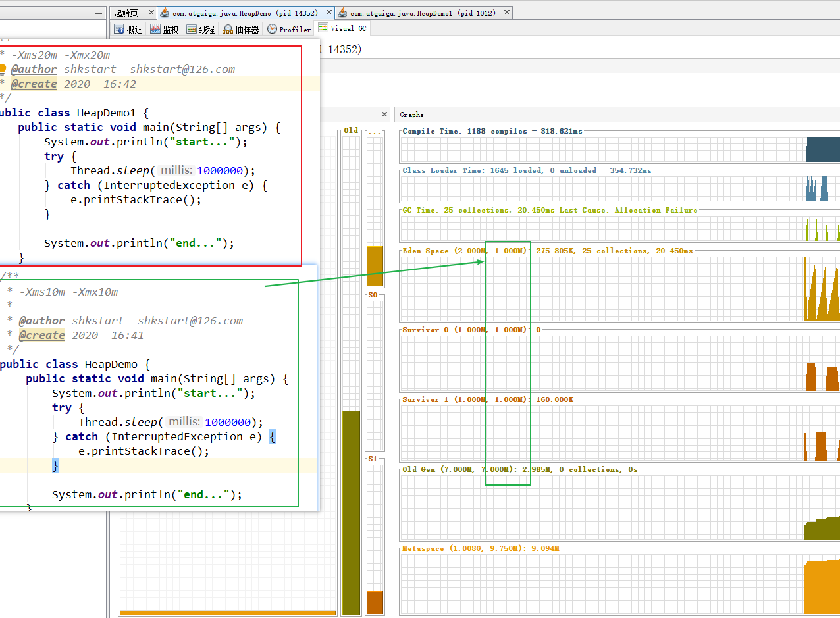Screen dimensions: 840x618
Task: Click the @create tag dated 16:41
Action: coord(42,335)
